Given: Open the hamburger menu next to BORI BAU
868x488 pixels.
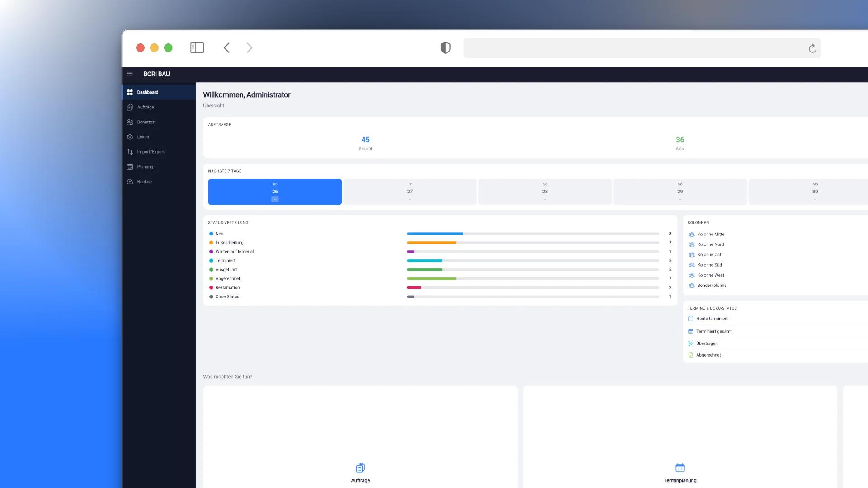Looking at the screenshot, I should (x=130, y=74).
